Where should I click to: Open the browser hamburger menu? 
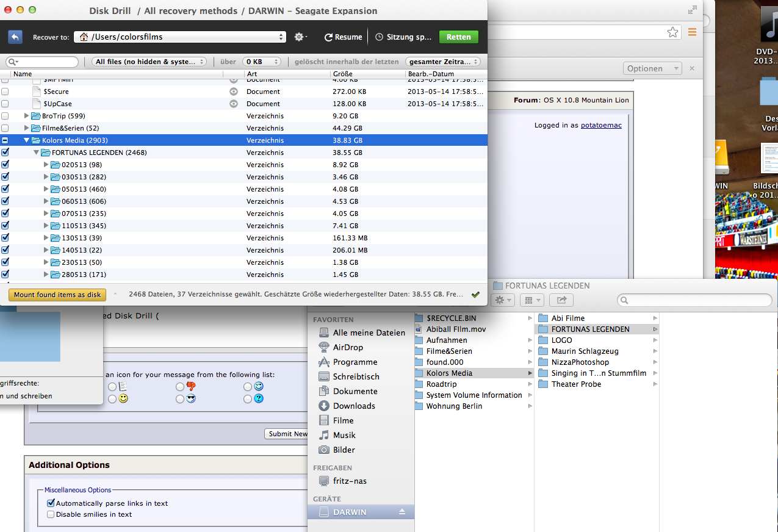[692, 32]
